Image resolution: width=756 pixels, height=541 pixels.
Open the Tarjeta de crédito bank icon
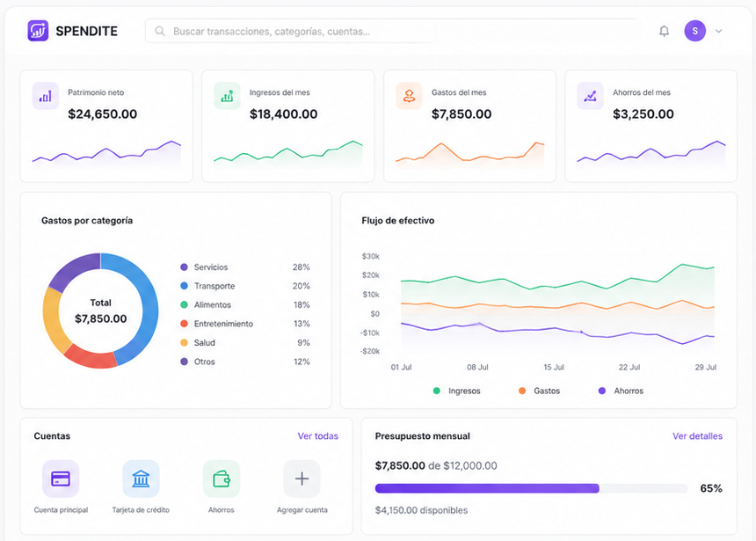coord(141,479)
